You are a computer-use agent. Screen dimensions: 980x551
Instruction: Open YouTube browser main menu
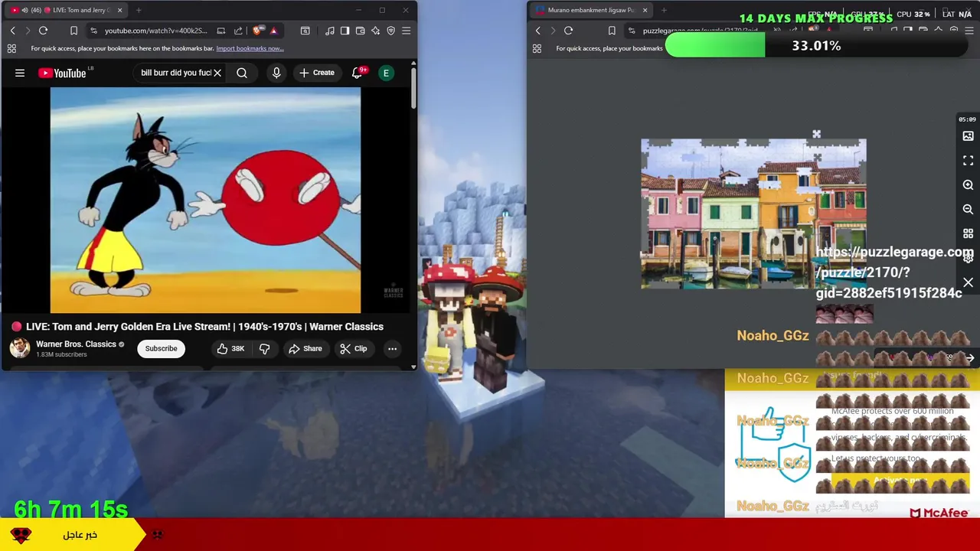click(x=406, y=31)
